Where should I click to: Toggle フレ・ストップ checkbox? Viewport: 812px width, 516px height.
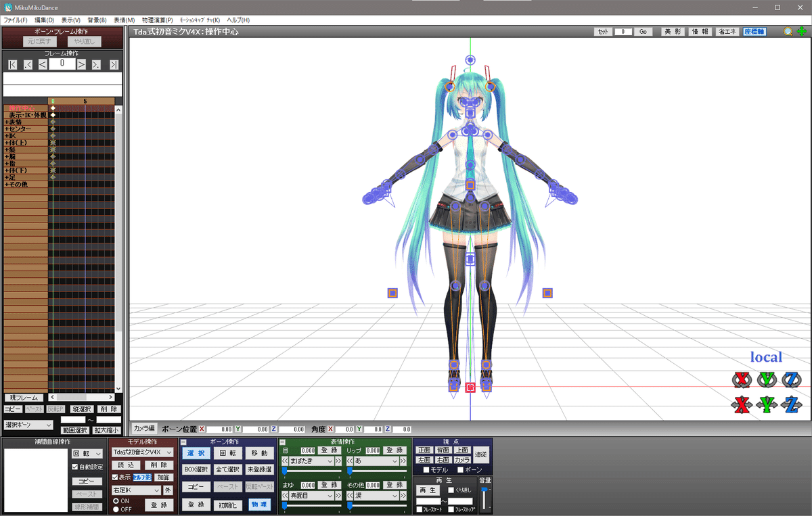451,509
